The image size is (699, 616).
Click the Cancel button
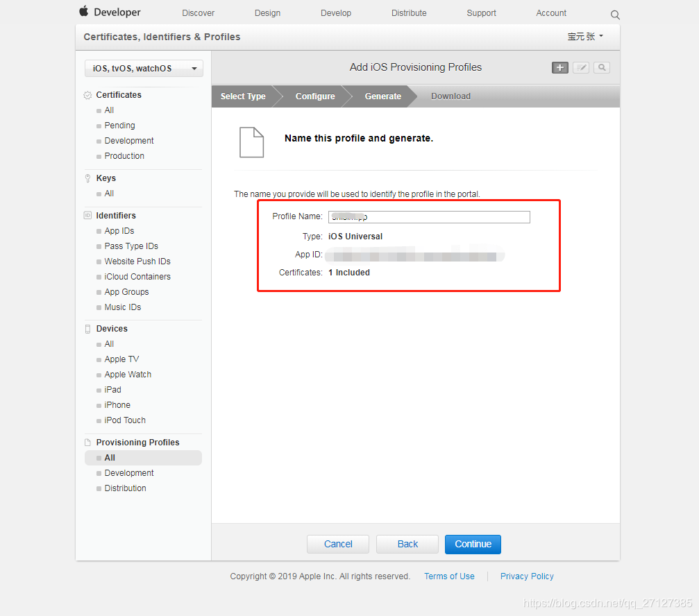tap(338, 545)
